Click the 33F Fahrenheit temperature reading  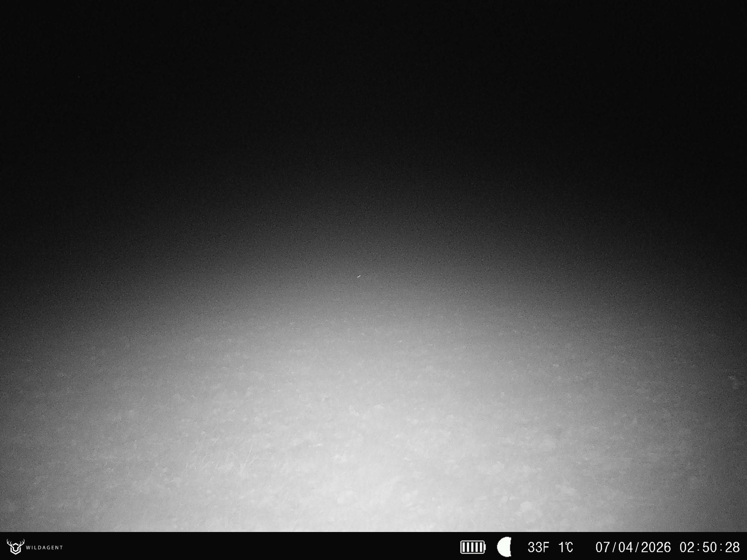pos(538,547)
